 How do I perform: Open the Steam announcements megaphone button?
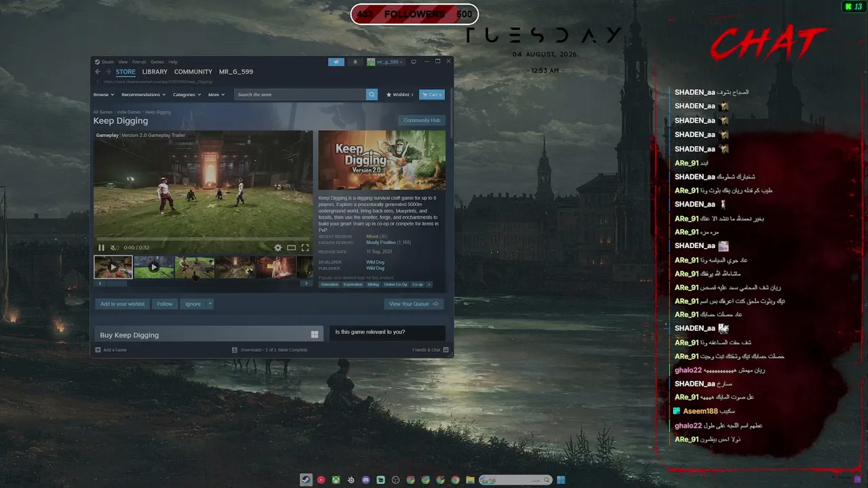click(x=336, y=62)
